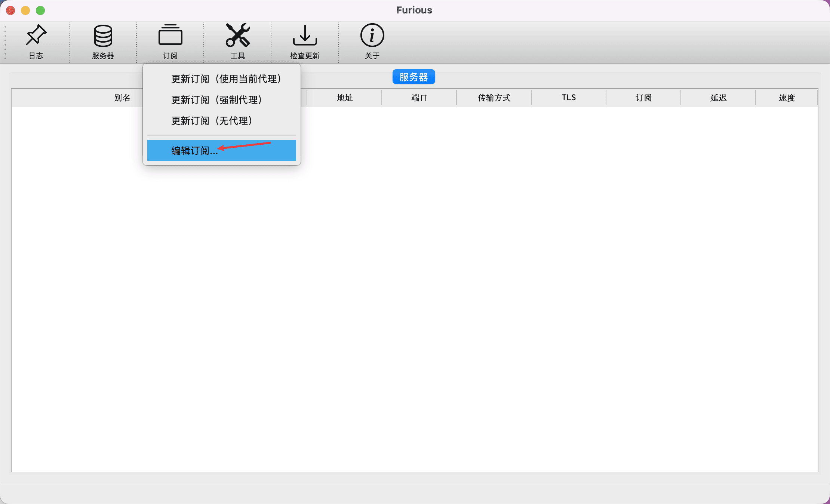Sort by 地址 column header
This screenshot has height=504, width=830.
pyautogui.click(x=344, y=98)
